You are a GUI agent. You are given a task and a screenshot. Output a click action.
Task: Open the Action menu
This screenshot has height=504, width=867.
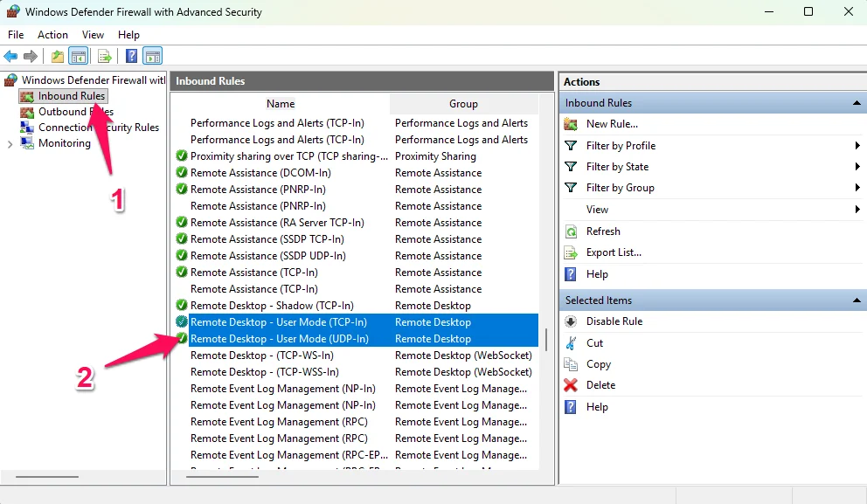(x=52, y=35)
